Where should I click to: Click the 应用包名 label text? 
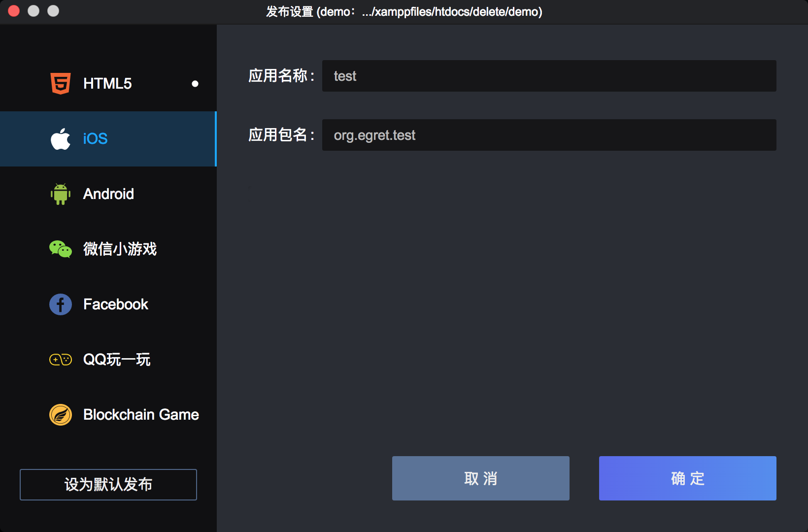coord(281,135)
